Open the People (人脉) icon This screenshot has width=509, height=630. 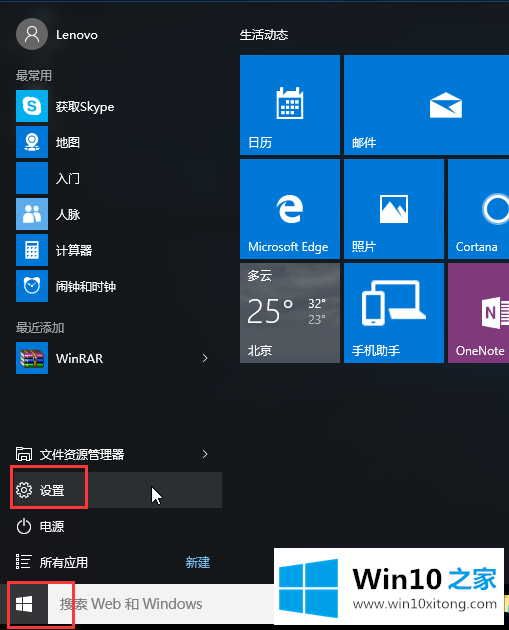32,214
